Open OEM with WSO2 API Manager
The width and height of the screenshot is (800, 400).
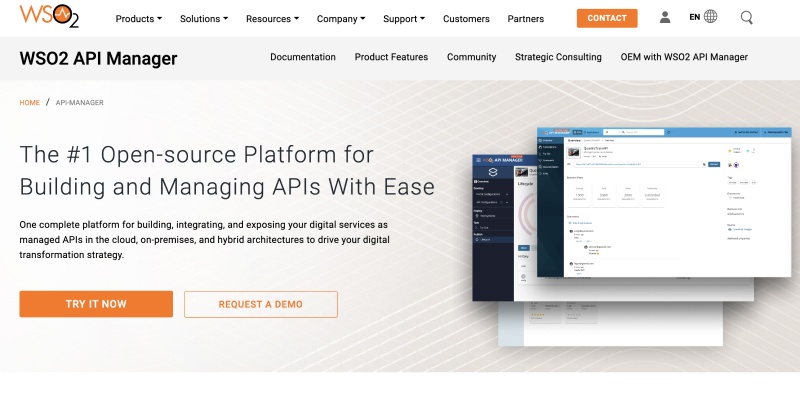point(684,57)
